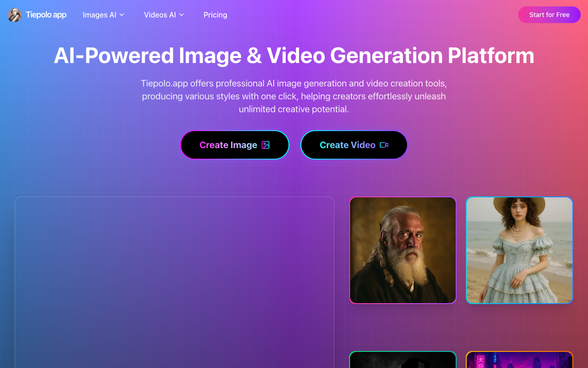Click the video camera icon in Create Video button
The height and width of the screenshot is (368, 588).
click(x=384, y=145)
